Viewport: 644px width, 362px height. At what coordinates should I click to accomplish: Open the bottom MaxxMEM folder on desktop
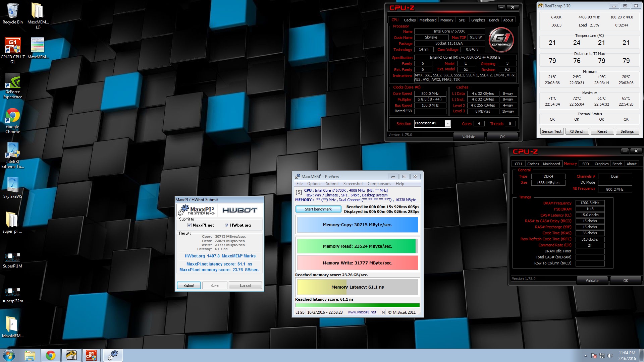tap(12, 327)
